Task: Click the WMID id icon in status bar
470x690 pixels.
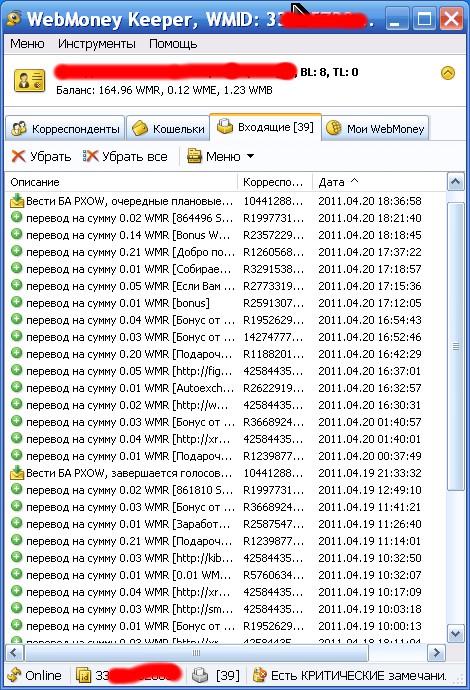Action: coord(83,675)
